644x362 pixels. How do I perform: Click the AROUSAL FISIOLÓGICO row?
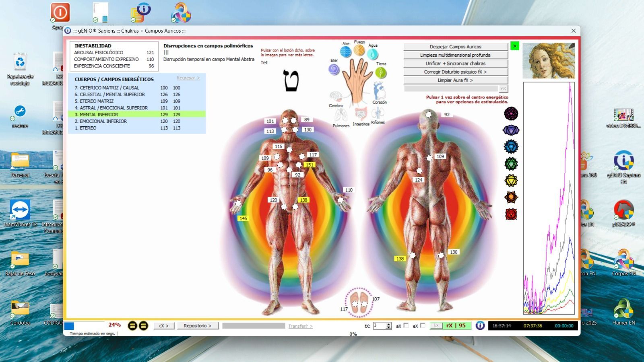(x=114, y=53)
